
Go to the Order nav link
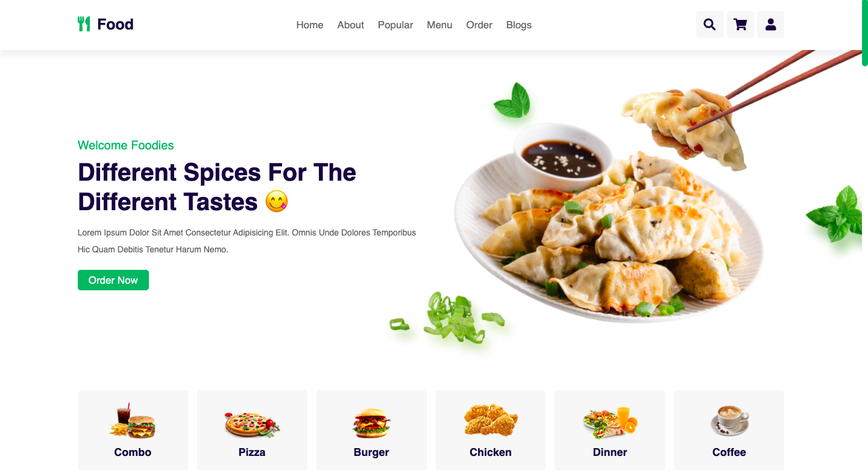pyautogui.click(x=479, y=25)
